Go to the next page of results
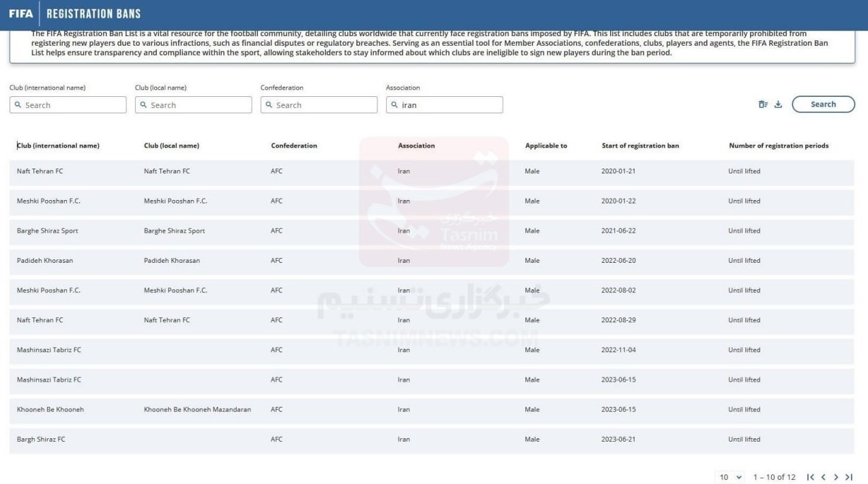This screenshot has width=868, height=484. 836,477
